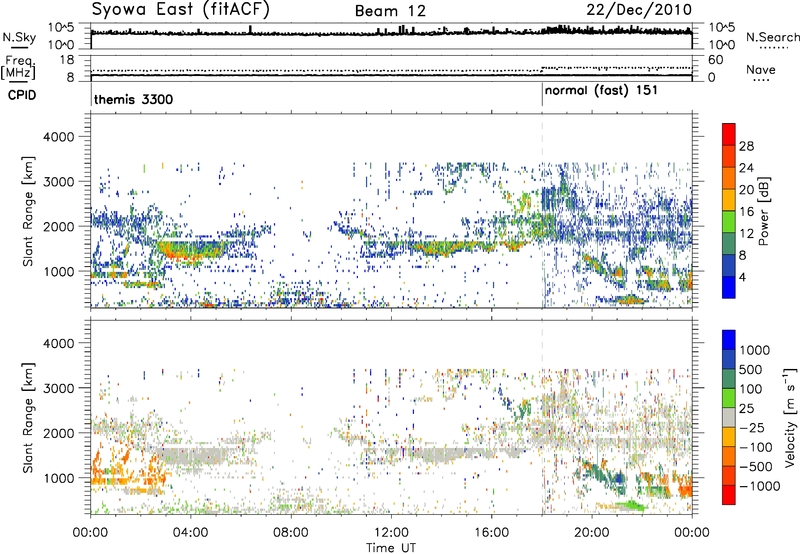
Task: Click the '1000' tick on the velocity panel range axis
Action: [58, 478]
